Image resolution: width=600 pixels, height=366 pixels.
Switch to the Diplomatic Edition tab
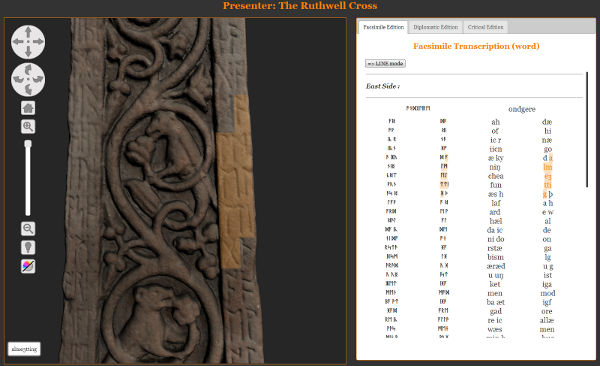pos(435,27)
